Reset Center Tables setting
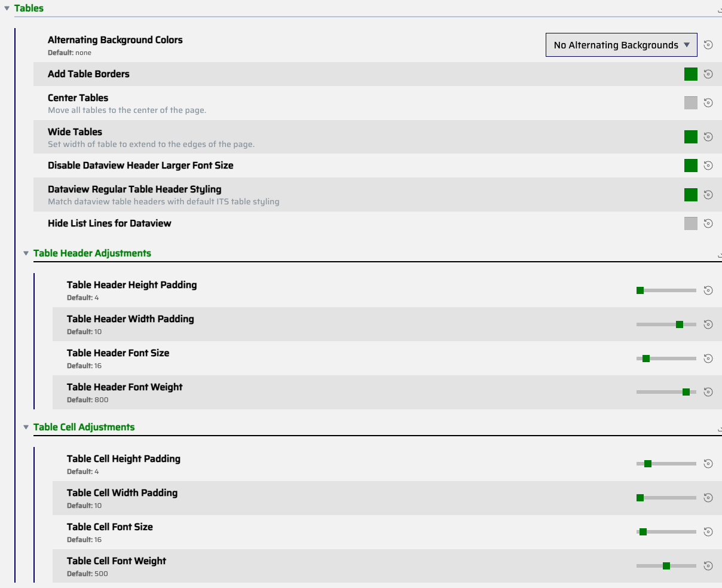Screen dimensions: 722x588 tap(708, 103)
